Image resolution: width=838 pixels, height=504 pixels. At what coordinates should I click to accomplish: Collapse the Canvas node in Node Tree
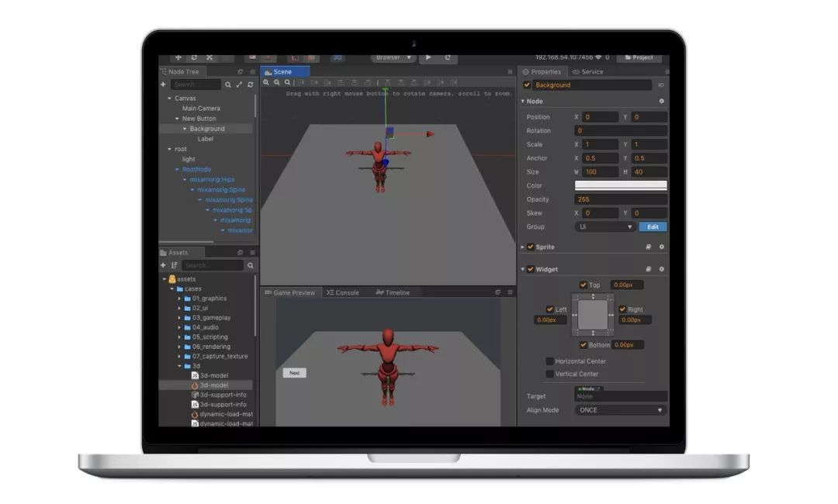(169, 98)
